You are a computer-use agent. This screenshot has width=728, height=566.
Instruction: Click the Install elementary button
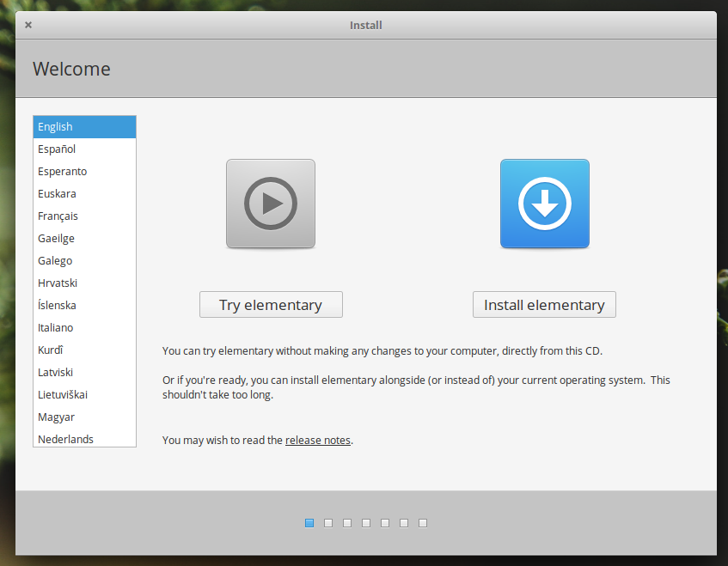(x=544, y=305)
